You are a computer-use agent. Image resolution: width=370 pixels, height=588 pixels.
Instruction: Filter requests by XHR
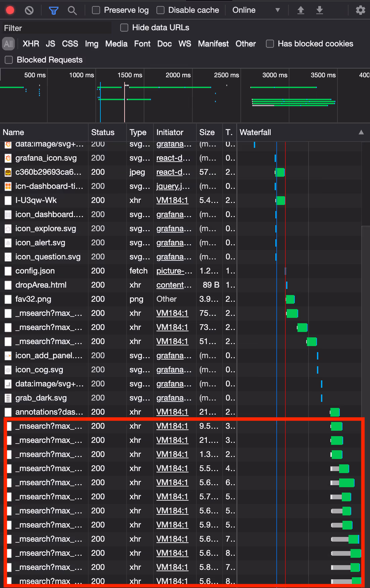(x=31, y=44)
